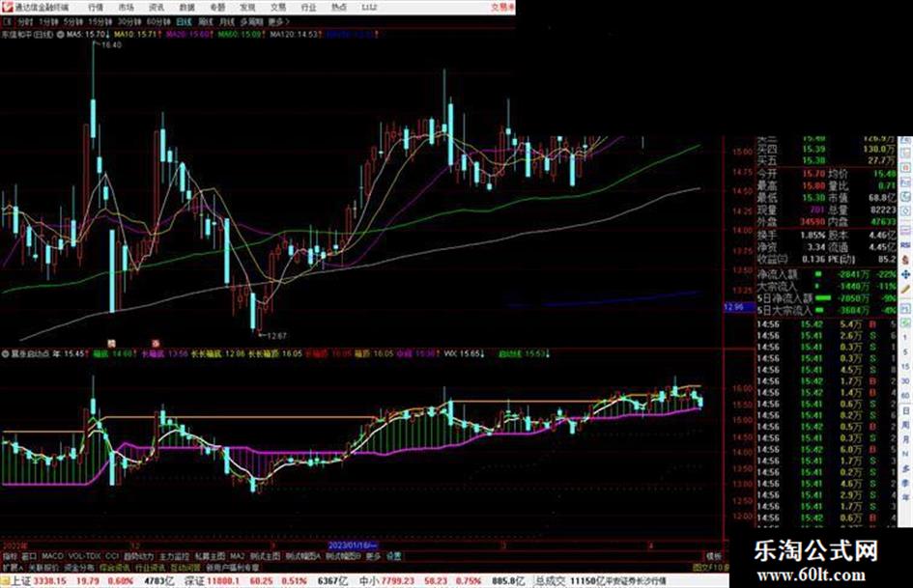Open the 窗口 tab at bottom

(x=29, y=556)
